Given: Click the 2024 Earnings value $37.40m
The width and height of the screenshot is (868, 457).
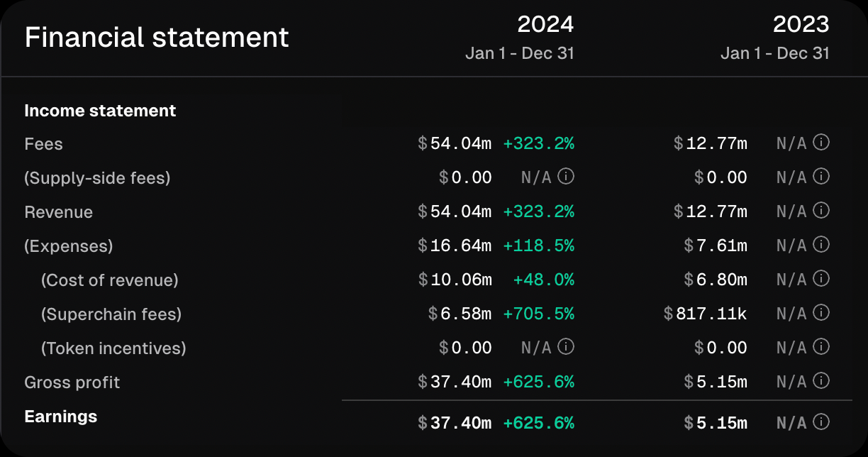Looking at the screenshot, I should [x=455, y=424].
